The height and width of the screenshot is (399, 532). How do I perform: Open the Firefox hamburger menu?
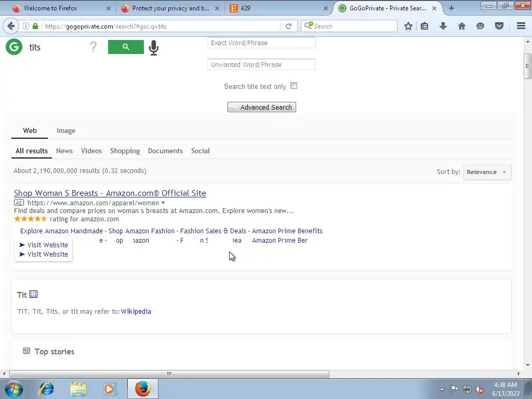(x=521, y=26)
